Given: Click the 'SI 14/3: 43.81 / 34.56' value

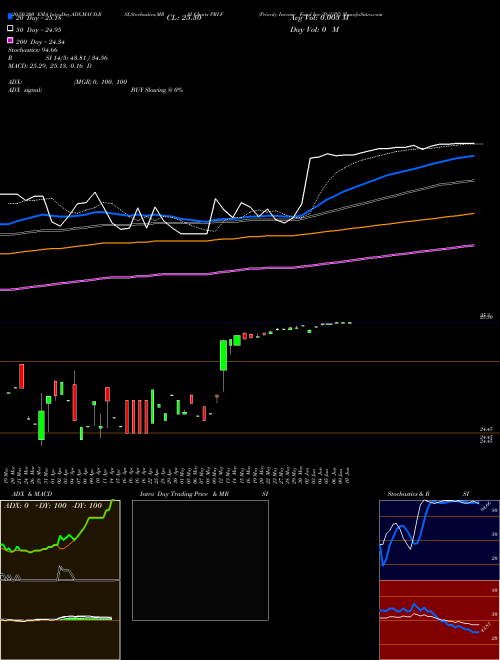Looking at the screenshot, I should click(76, 58).
